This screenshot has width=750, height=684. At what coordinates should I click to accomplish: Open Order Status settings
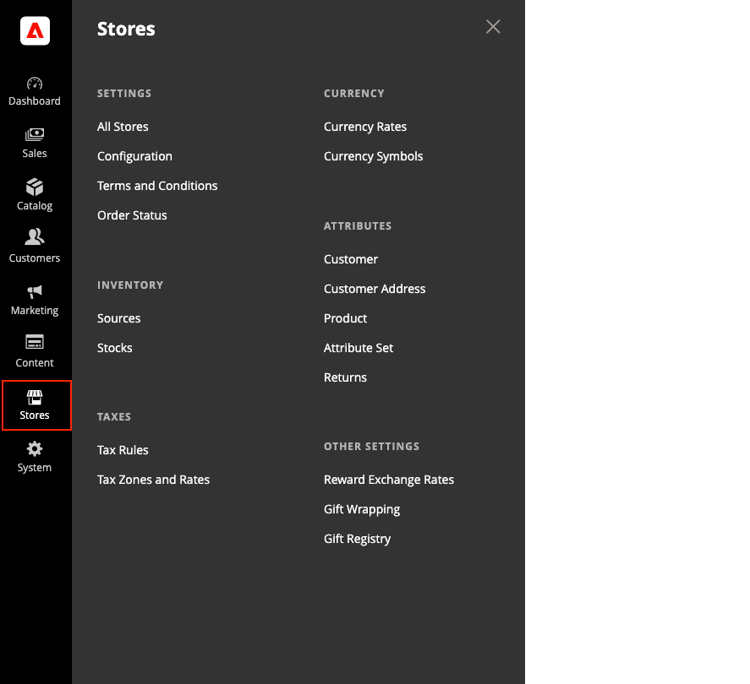[x=132, y=215]
